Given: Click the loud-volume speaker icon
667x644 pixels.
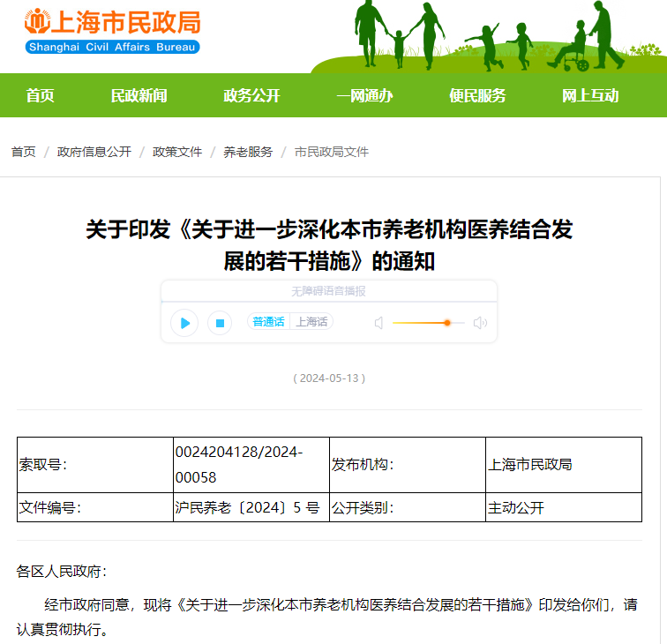Looking at the screenshot, I should click(x=480, y=323).
